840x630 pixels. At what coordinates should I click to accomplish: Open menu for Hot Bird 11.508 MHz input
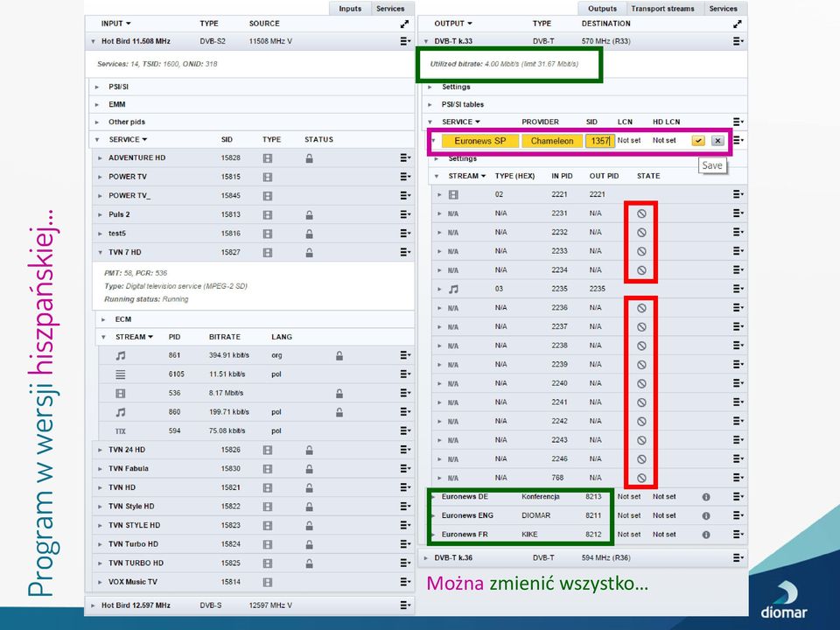(405, 41)
